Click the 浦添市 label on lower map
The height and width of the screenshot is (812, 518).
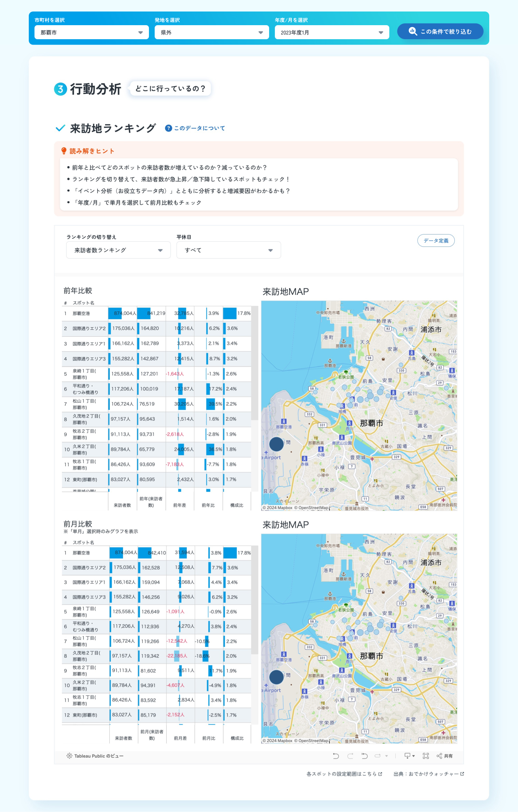coord(431,562)
